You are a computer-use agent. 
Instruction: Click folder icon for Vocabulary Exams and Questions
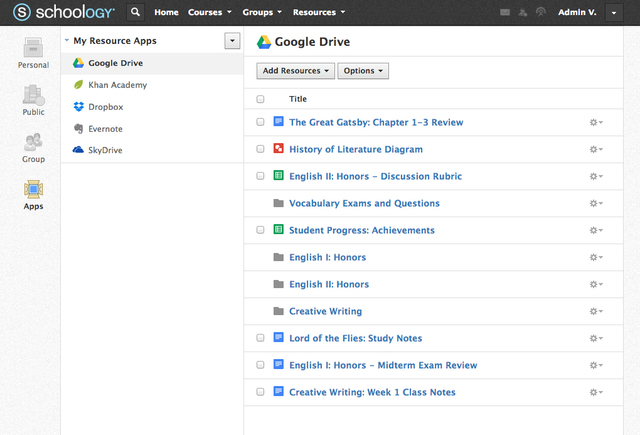tap(278, 203)
